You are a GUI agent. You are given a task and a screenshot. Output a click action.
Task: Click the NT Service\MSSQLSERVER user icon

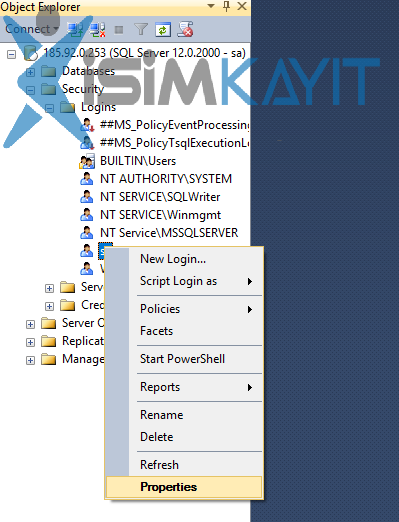point(87,233)
